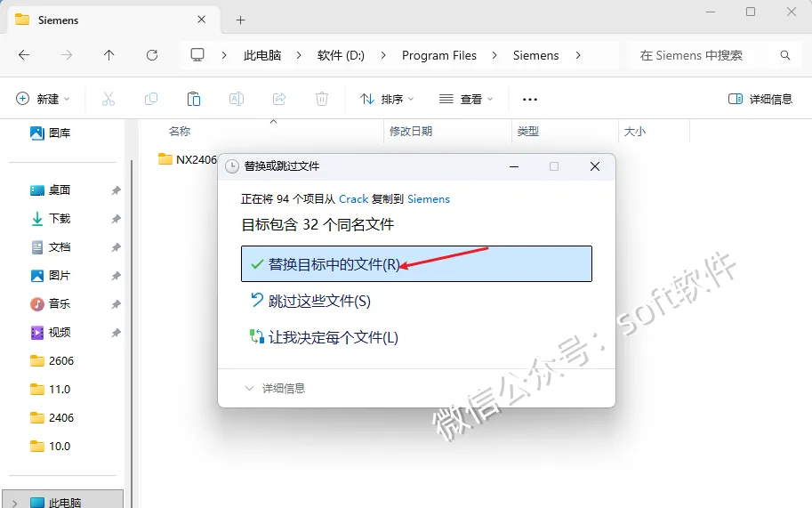This screenshot has height=508, width=812.
Task: Open 音乐 in the navigation pane
Action: pos(50,304)
